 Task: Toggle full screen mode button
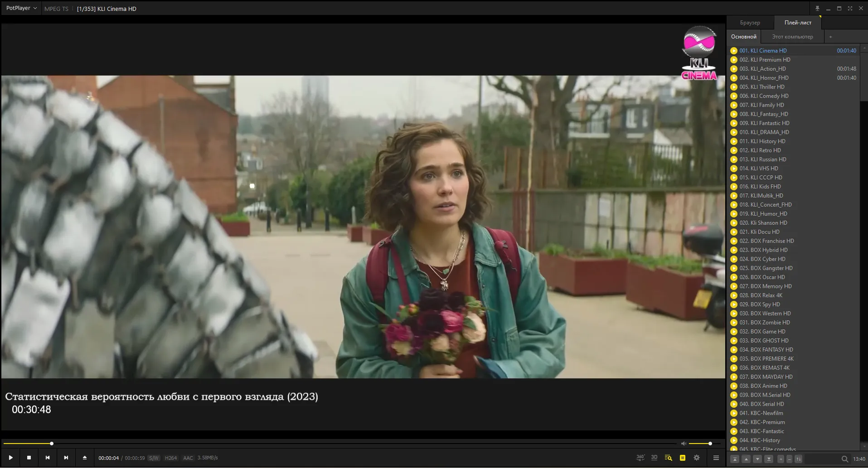pos(850,8)
